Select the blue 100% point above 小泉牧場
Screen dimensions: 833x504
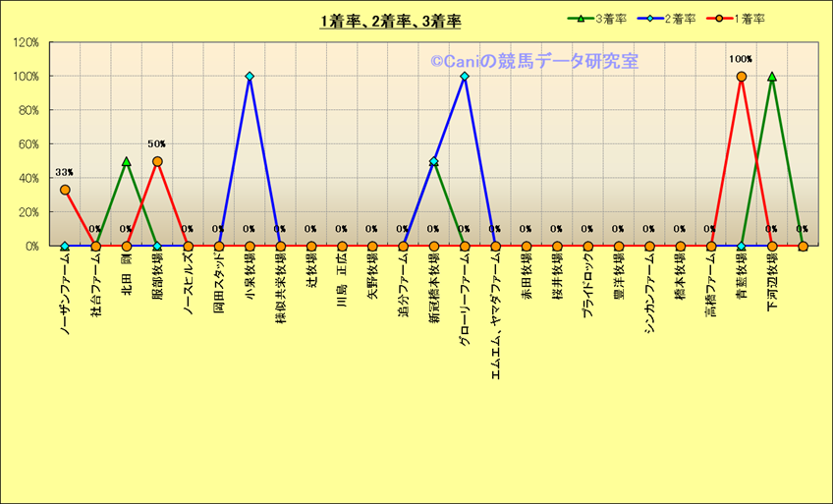[250, 76]
